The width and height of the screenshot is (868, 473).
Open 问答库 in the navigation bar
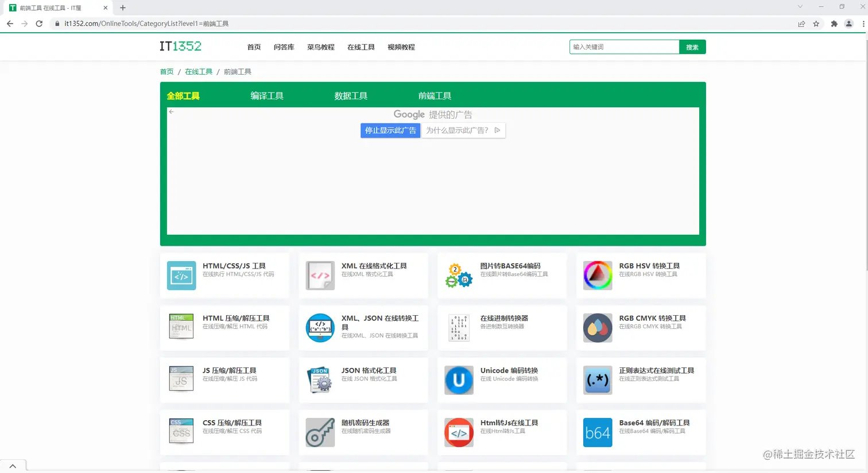284,47
